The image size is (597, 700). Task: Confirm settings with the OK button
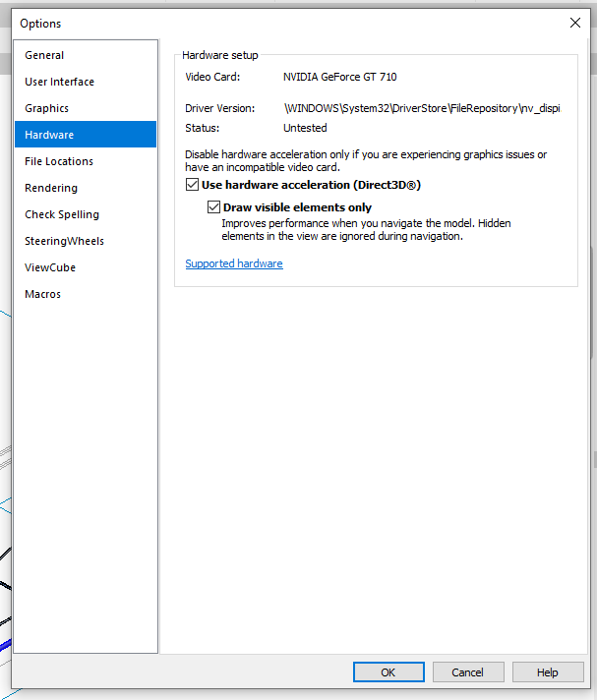click(388, 671)
